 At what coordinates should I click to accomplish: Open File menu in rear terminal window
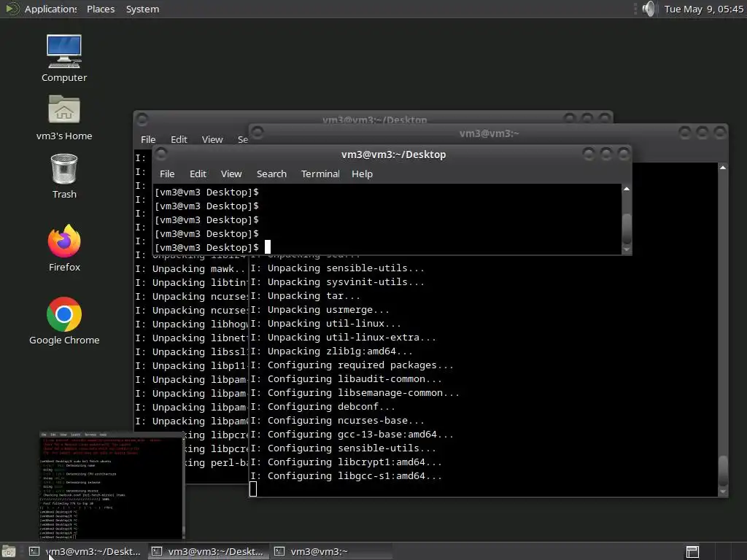(x=148, y=139)
